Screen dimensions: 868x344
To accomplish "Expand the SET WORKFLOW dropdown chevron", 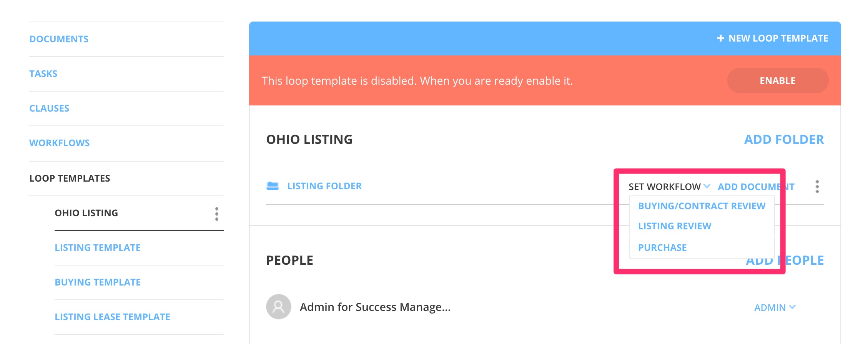I will (x=706, y=187).
